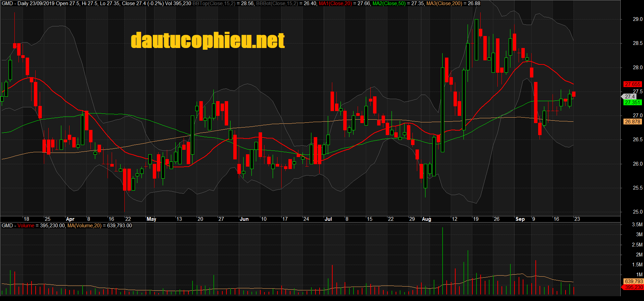Click the 29.0 price axis label

(637, 19)
